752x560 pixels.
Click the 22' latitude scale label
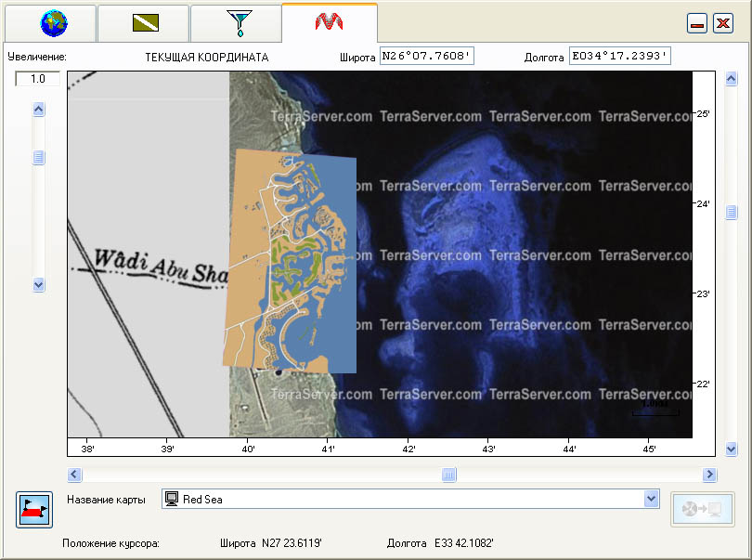pos(703,384)
